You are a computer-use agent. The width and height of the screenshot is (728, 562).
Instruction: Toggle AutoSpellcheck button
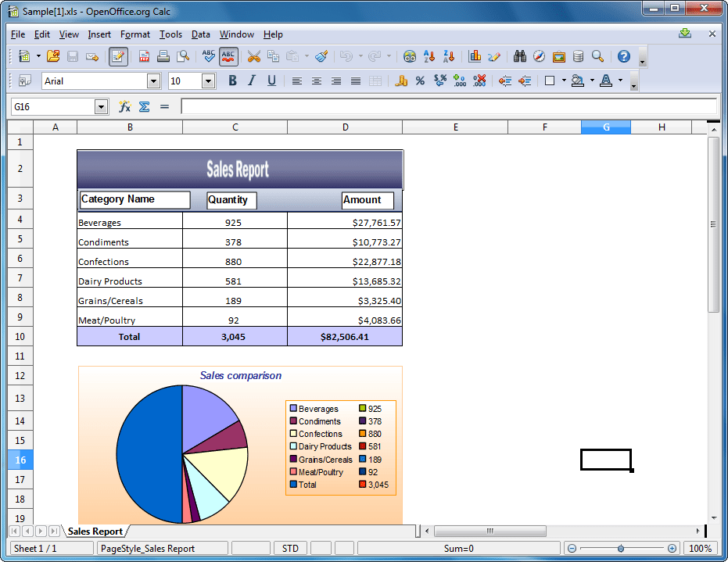pyautogui.click(x=228, y=56)
